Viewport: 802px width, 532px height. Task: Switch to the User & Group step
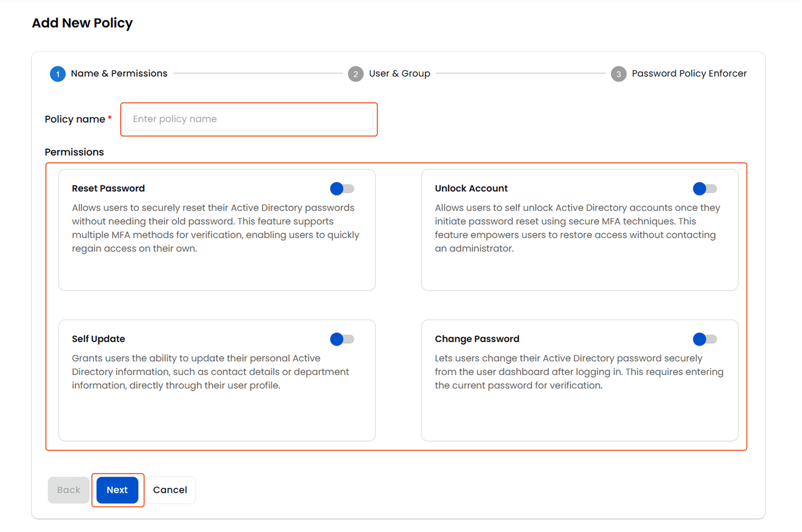(399, 73)
